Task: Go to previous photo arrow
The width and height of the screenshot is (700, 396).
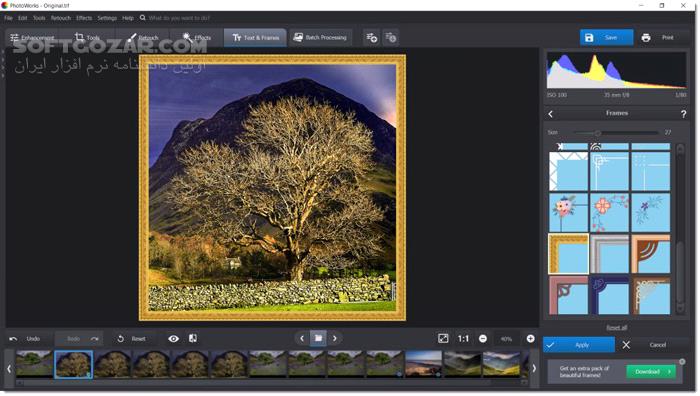Action: click(x=302, y=339)
